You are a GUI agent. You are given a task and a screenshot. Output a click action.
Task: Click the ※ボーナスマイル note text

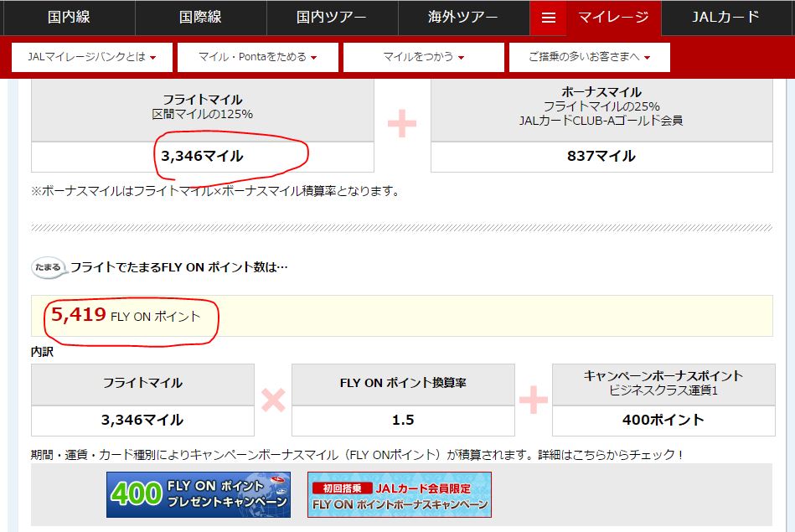point(216,192)
